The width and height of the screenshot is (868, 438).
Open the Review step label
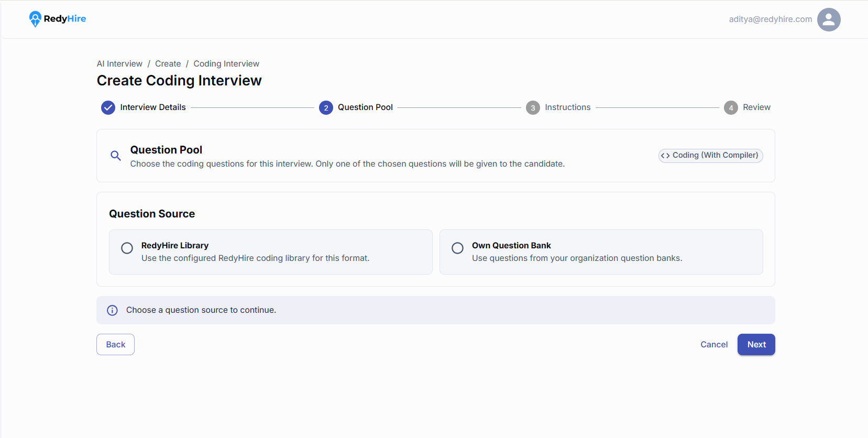(756, 107)
